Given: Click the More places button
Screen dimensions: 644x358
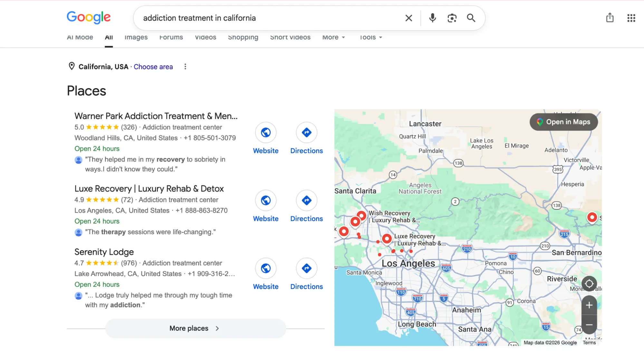Looking at the screenshot, I should 196,328.
